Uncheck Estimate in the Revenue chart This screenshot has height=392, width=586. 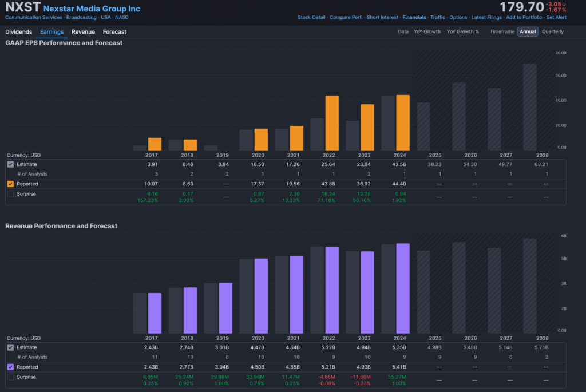pyautogui.click(x=9, y=347)
